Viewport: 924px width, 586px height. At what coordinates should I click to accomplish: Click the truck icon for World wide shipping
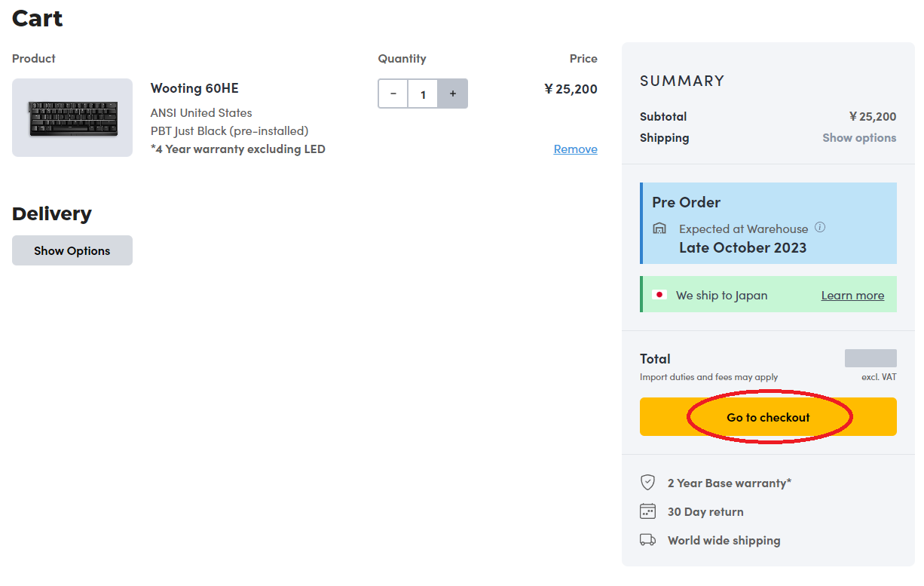coord(647,540)
